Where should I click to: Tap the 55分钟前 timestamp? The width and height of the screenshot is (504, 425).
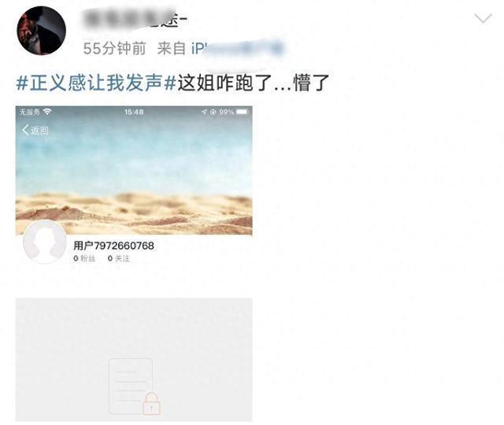click(x=114, y=49)
